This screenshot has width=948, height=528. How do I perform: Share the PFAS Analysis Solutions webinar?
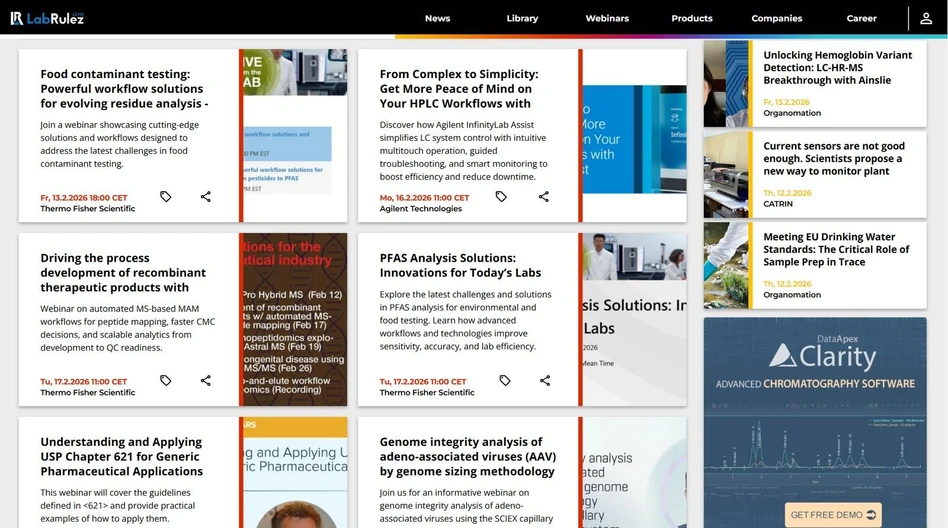(545, 381)
